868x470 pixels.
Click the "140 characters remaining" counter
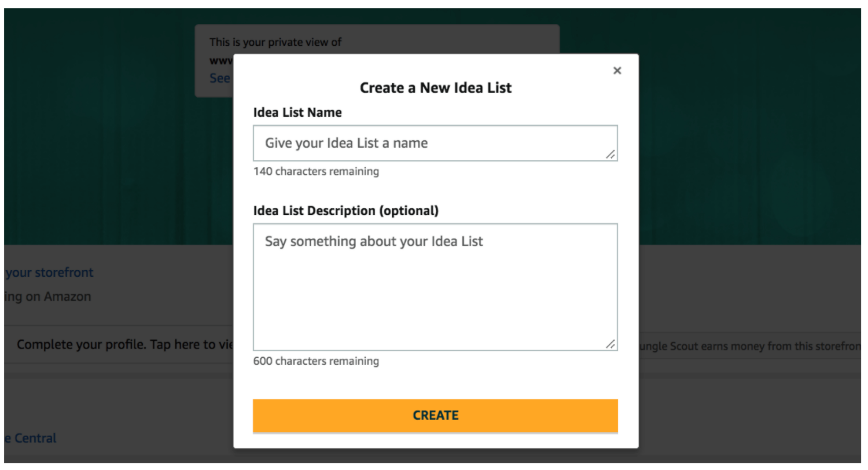click(316, 171)
